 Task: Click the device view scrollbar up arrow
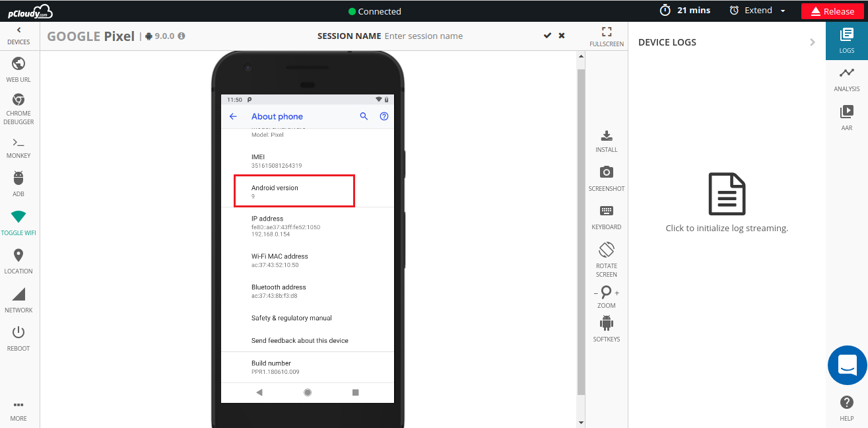click(581, 57)
